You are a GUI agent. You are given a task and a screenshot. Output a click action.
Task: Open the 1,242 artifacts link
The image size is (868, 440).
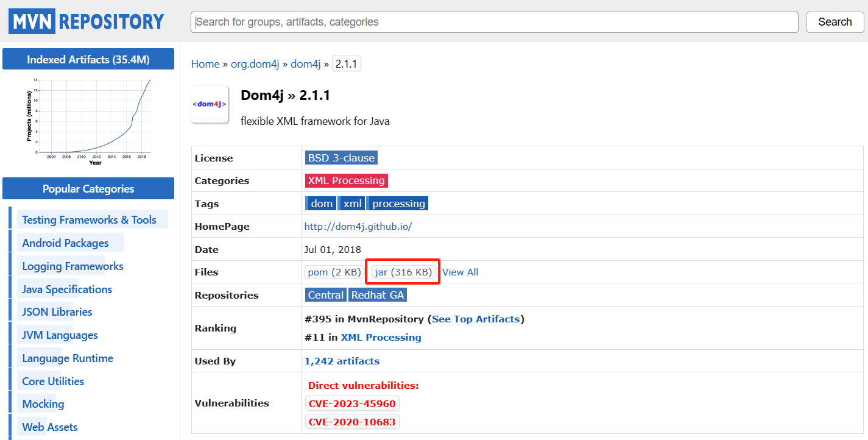[342, 361]
